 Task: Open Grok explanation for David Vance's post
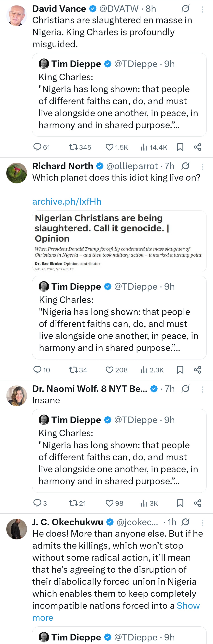click(185, 8)
